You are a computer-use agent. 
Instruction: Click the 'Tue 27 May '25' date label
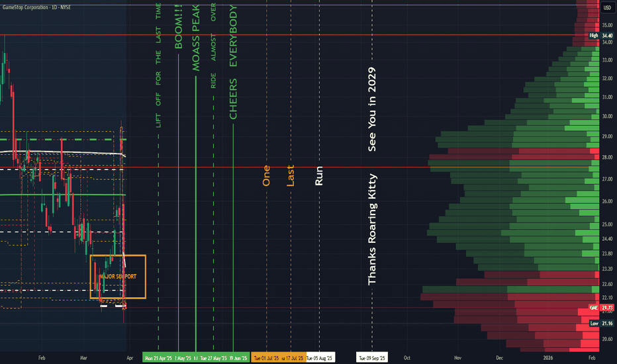click(x=213, y=357)
